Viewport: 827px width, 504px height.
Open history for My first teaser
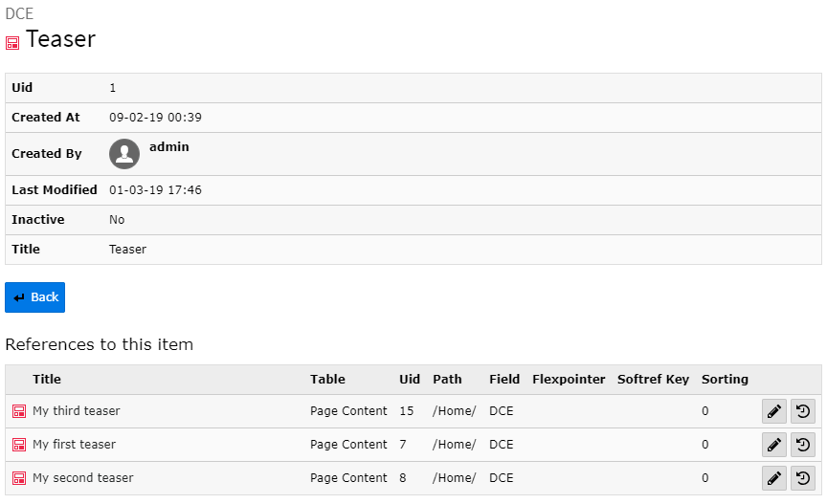(802, 445)
